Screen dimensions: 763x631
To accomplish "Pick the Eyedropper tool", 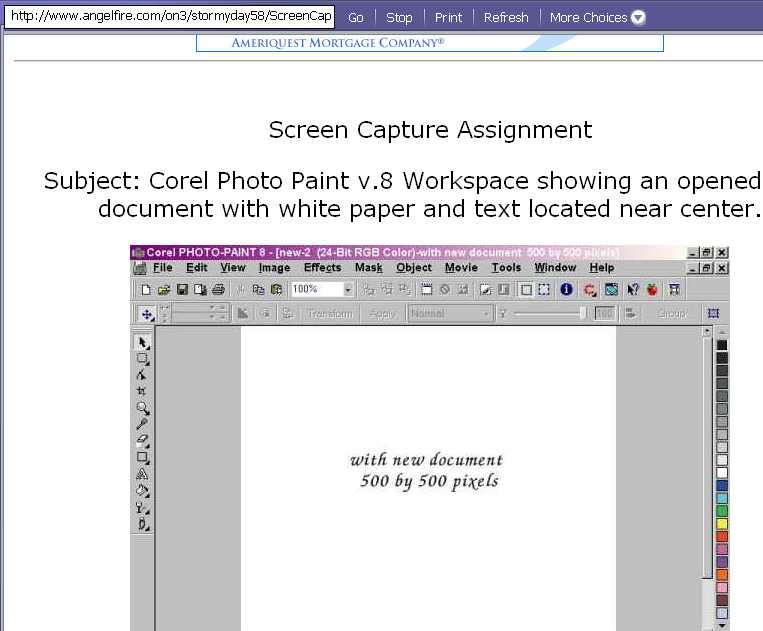I will [x=143, y=424].
